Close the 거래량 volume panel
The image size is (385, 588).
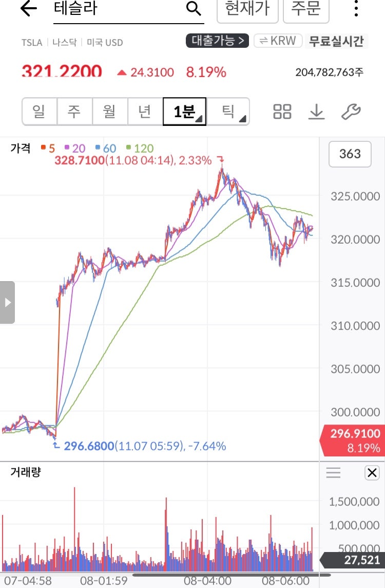click(x=372, y=472)
